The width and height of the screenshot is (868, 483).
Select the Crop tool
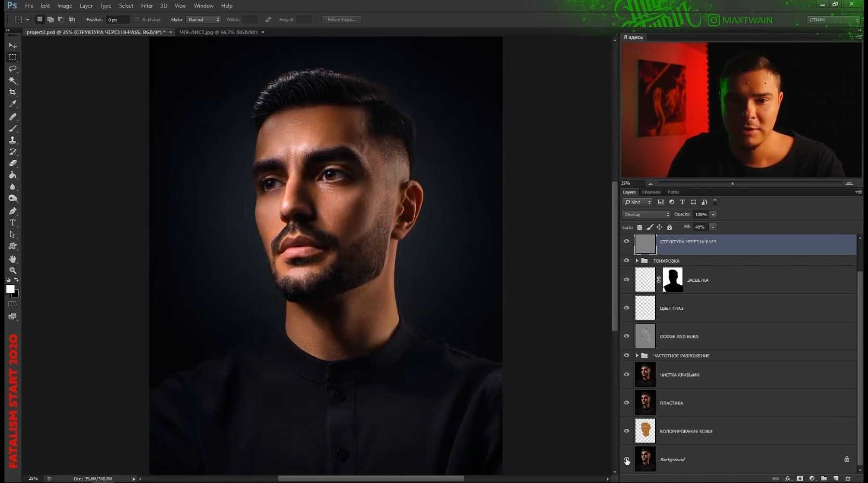(x=12, y=92)
